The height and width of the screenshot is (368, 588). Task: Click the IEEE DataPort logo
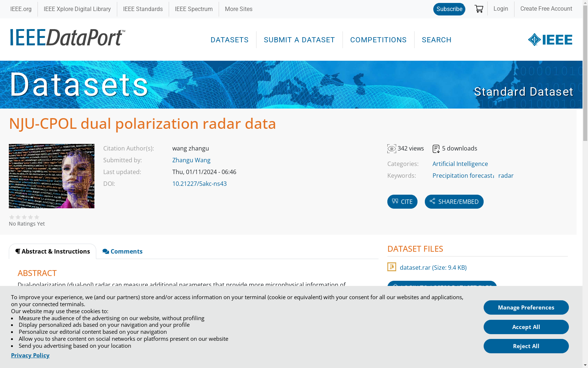pyautogui.click(x=68, y=38)
